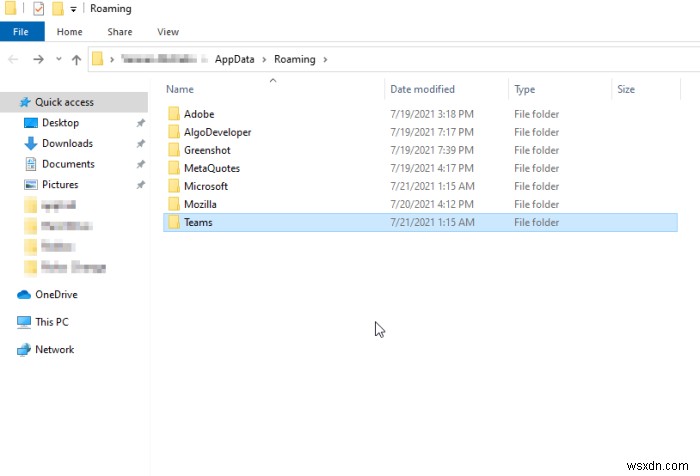The width and height of the screenshot is (700, 476).
Task: Go up one folder level
Action: [76, 59]
